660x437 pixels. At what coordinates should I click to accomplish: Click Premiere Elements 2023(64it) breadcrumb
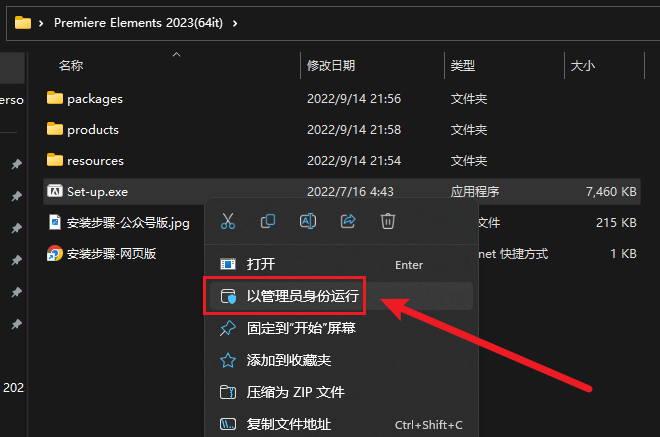[138, 23]
